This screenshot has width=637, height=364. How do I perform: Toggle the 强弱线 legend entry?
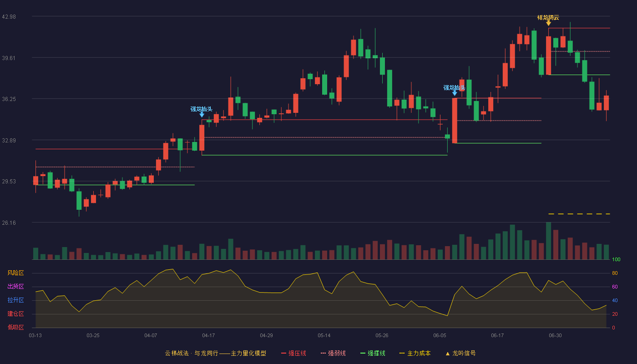333,353
